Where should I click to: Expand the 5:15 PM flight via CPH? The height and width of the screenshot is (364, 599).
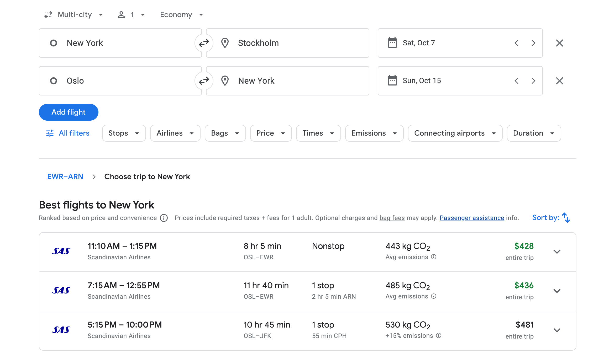pos(557,330)
